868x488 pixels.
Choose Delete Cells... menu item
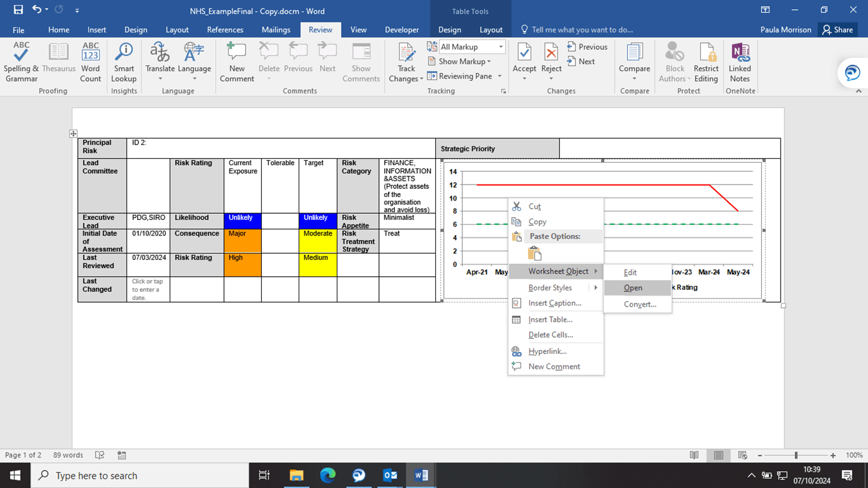pos(556,335)
